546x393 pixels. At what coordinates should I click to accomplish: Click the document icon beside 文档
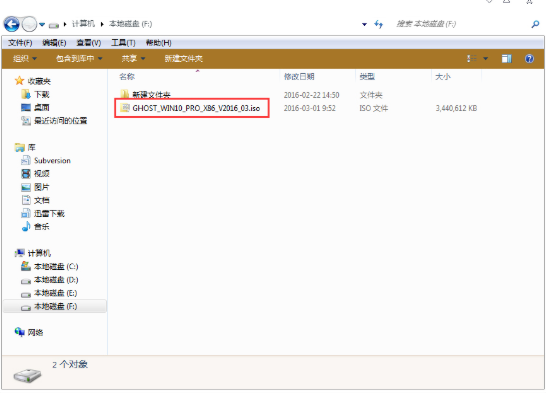(x=26, y=200)
